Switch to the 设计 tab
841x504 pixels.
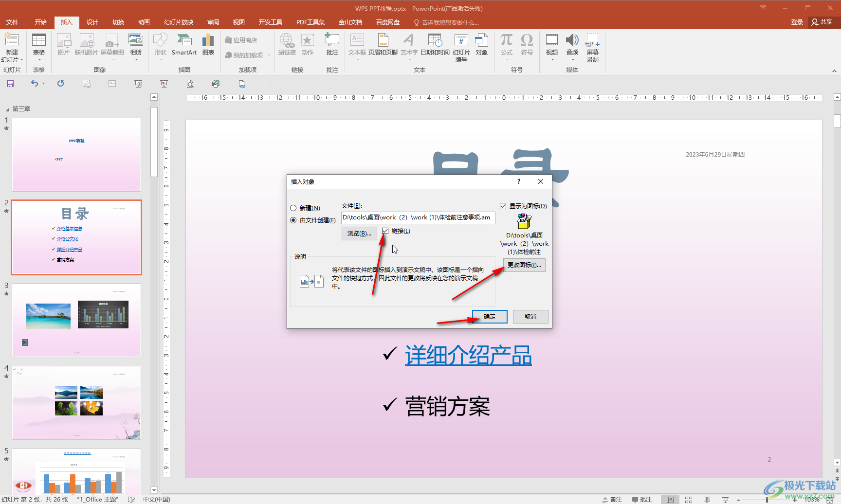point(92,22)
